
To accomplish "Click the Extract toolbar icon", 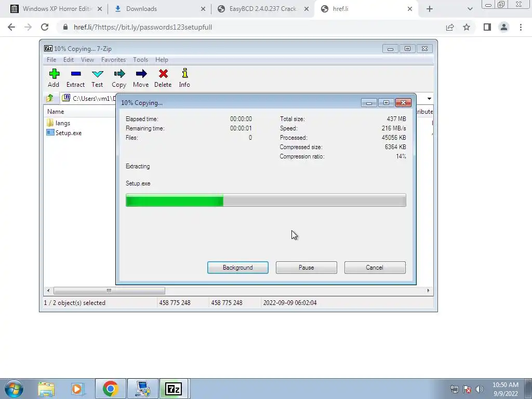I will (75, 78).
